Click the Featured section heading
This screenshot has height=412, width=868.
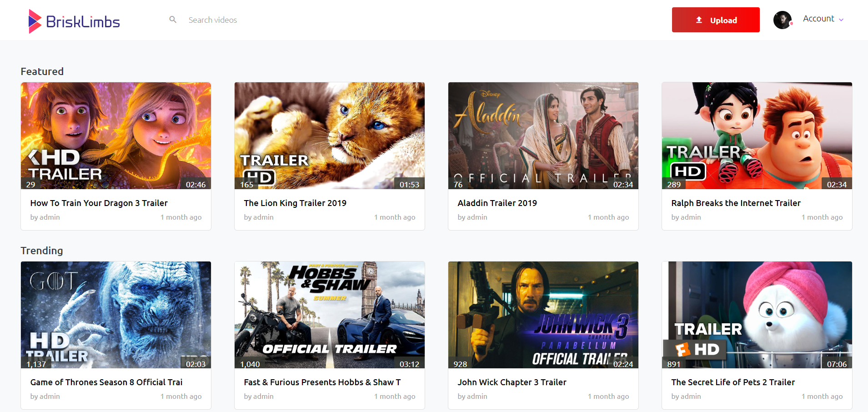[x=42, y=71]
